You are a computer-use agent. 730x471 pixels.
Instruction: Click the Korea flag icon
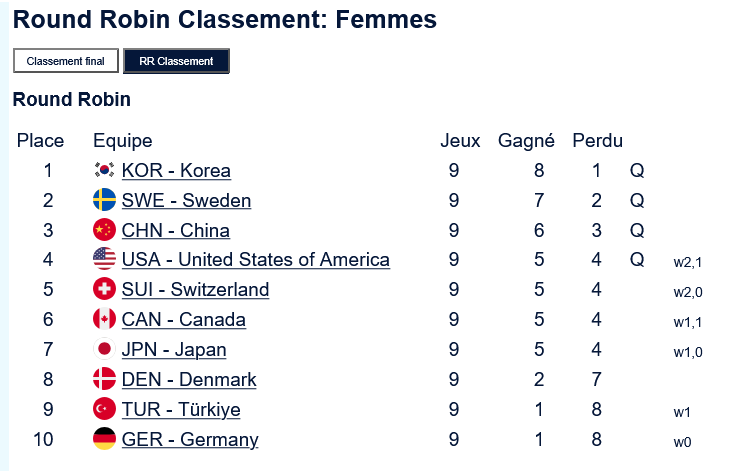(104, 171)
